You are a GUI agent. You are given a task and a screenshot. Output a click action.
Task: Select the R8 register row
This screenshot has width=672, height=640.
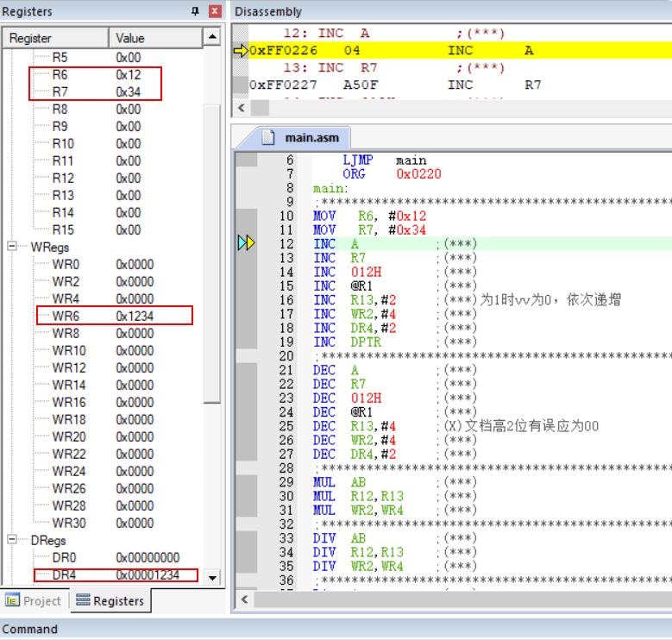[103, 110]
